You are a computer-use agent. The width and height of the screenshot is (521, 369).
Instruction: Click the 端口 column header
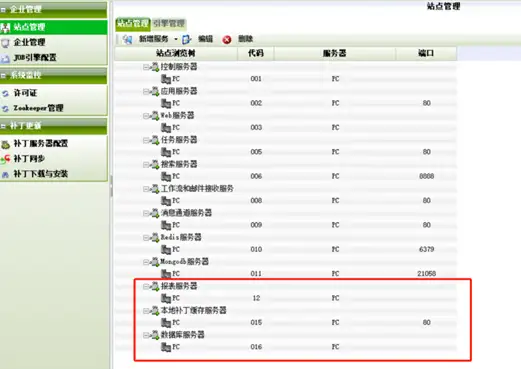[x=426, y=53]
